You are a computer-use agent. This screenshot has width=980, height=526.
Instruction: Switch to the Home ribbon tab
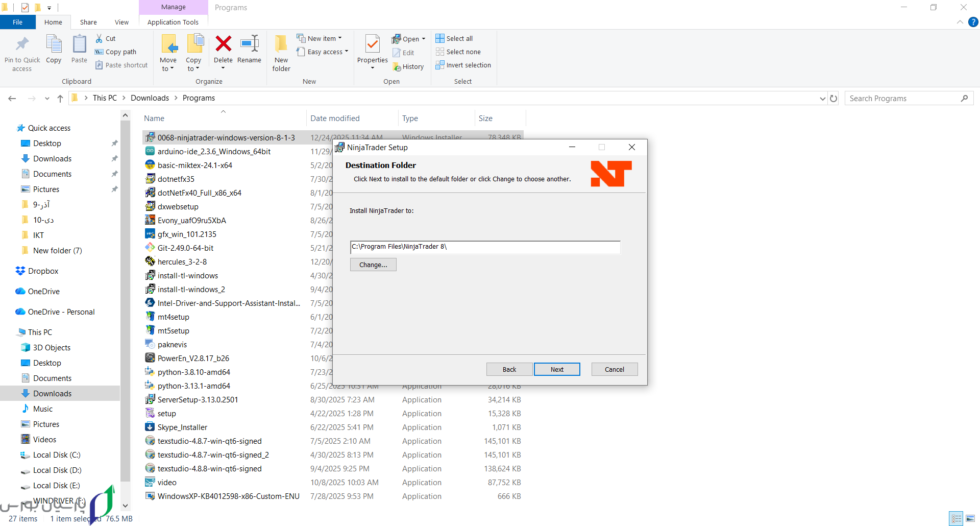pyautogui.click(x=53, y=22)
